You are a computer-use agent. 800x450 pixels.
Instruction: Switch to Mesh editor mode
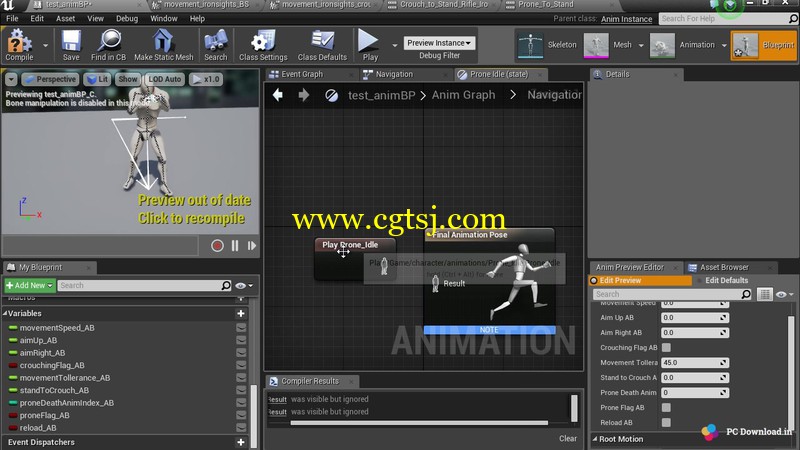(x=608, y=45)
